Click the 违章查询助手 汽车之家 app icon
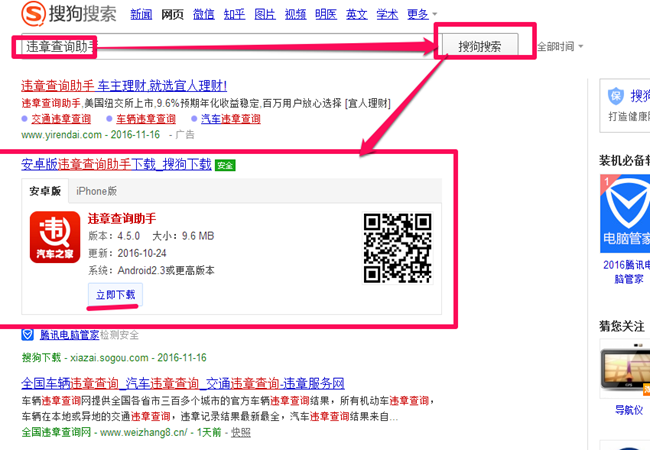This screenshot has width=650, height=450. (x=55, y=237)
